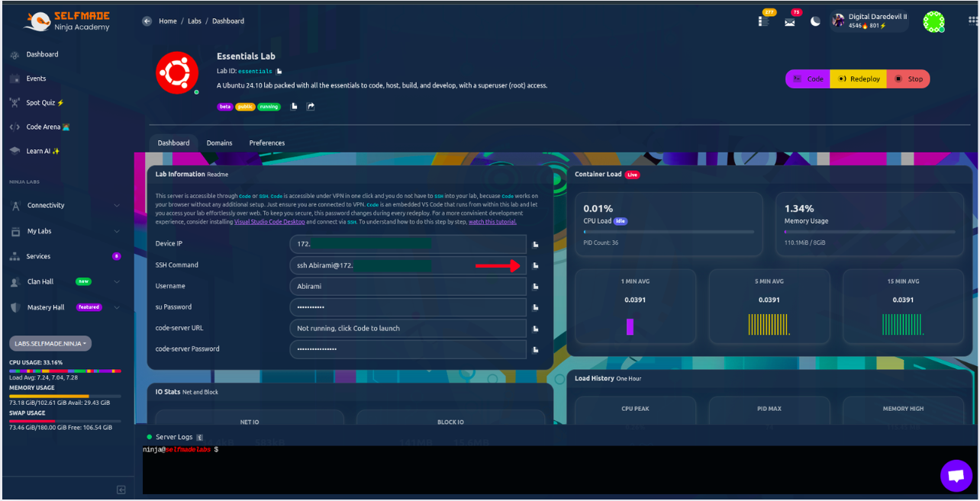Toggle the Server Logs info icon
Image resolution: width=980 pixels, height=501 pixels.
click(200, 438)
